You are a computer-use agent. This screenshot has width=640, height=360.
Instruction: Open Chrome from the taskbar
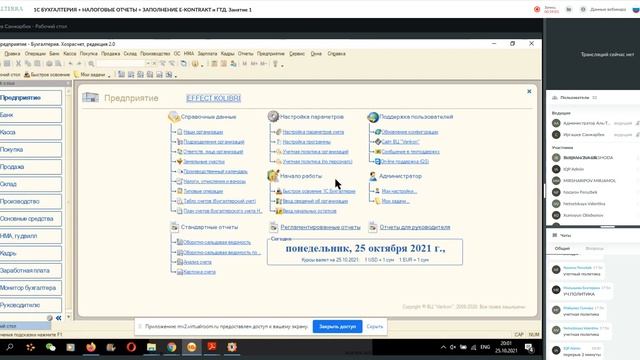(171, 347)
